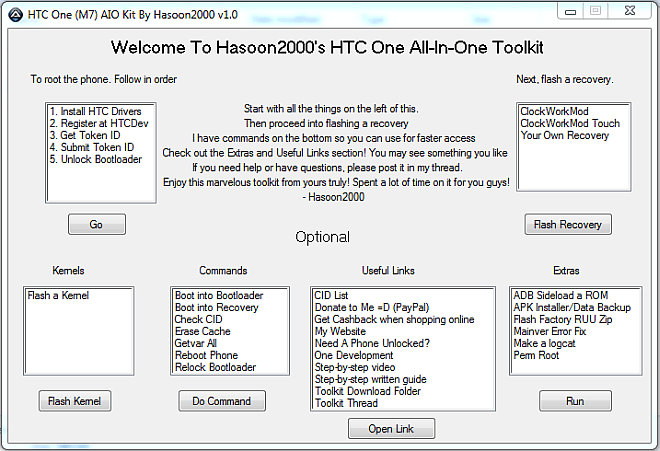
Task: Select 'Relock Bootloader' command
Action: [x=215, y=367]
